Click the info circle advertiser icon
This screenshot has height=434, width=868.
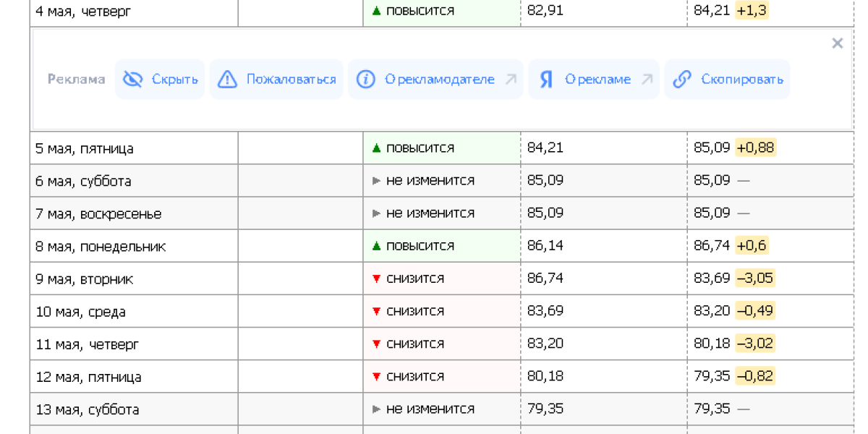tap(366, 80)
